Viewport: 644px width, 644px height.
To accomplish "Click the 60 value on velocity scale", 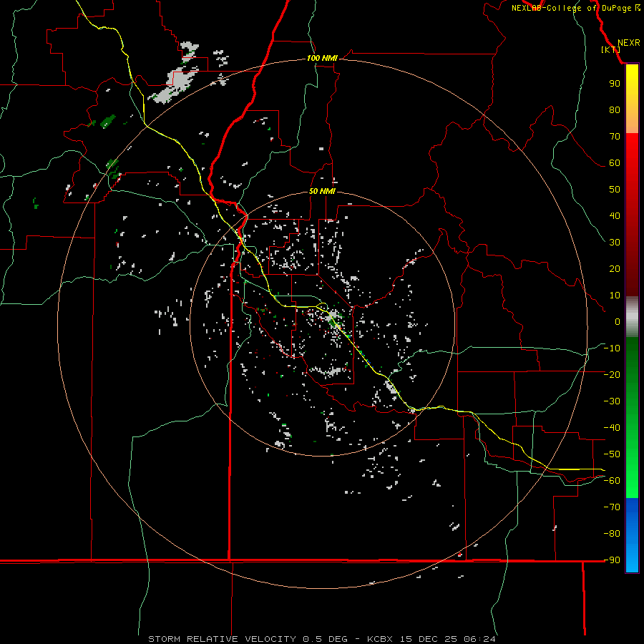I will tap(615, 162).
